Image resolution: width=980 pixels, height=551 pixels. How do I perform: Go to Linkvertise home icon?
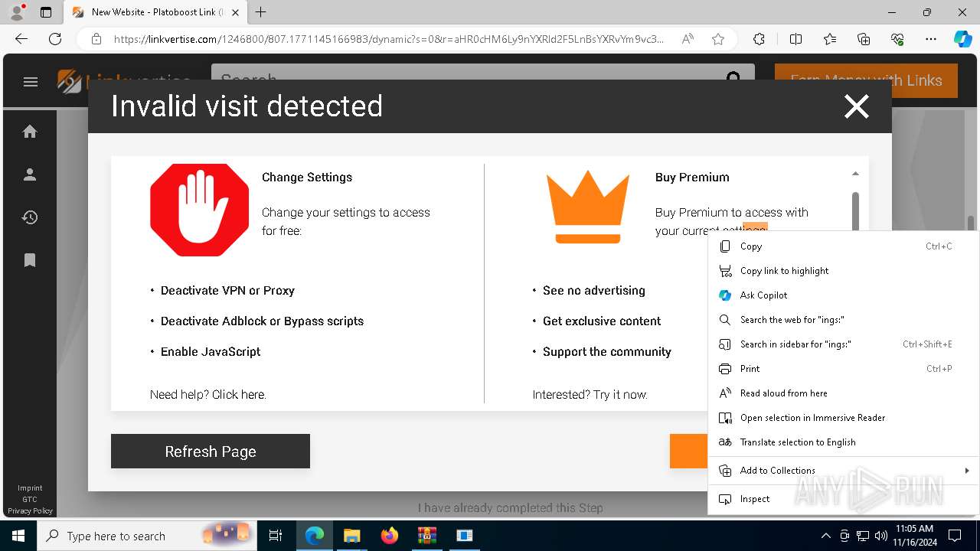point(30,132)
